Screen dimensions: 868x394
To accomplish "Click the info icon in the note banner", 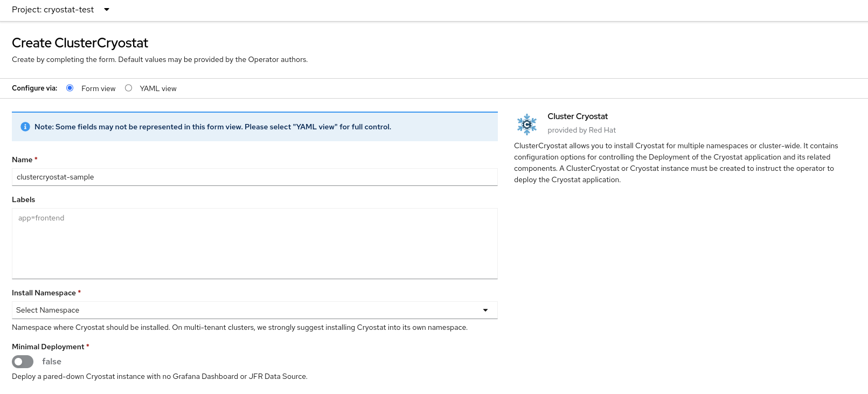I will (25, 127).
